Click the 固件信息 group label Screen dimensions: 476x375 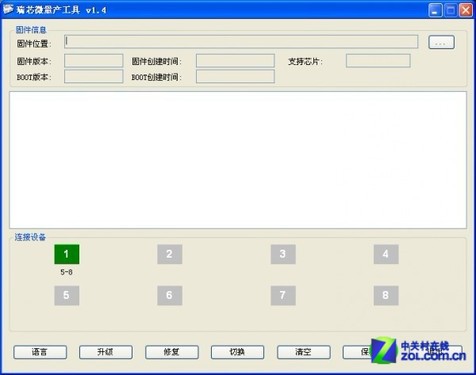pyautogui.click(x=31, y=30)
